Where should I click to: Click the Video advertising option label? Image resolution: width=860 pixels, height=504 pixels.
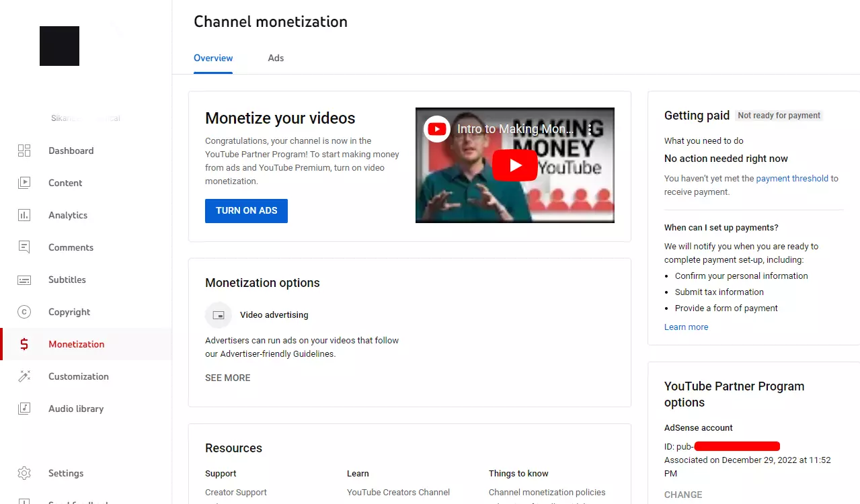(274, 314)
